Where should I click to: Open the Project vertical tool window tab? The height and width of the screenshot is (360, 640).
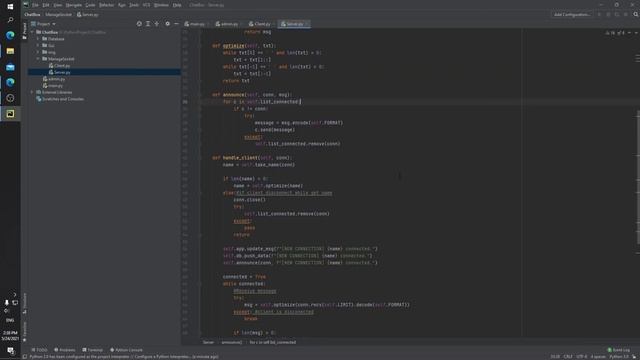24,31
